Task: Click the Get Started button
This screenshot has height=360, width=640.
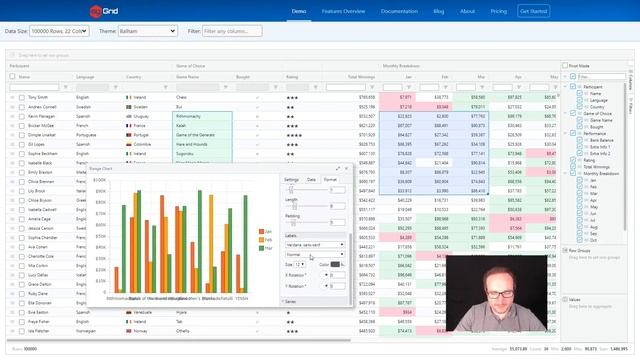Action: click(x=533, y=11)
